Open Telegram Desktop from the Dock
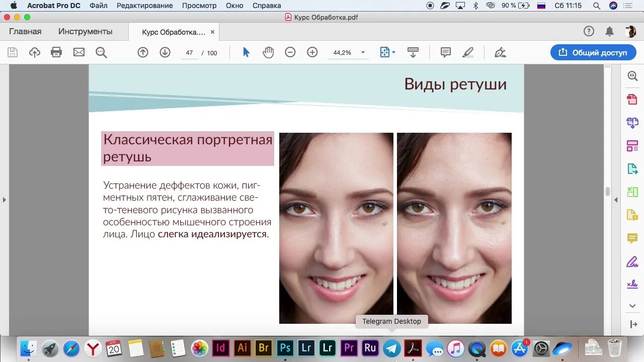The image size is (644, 362). coord(391,347)
